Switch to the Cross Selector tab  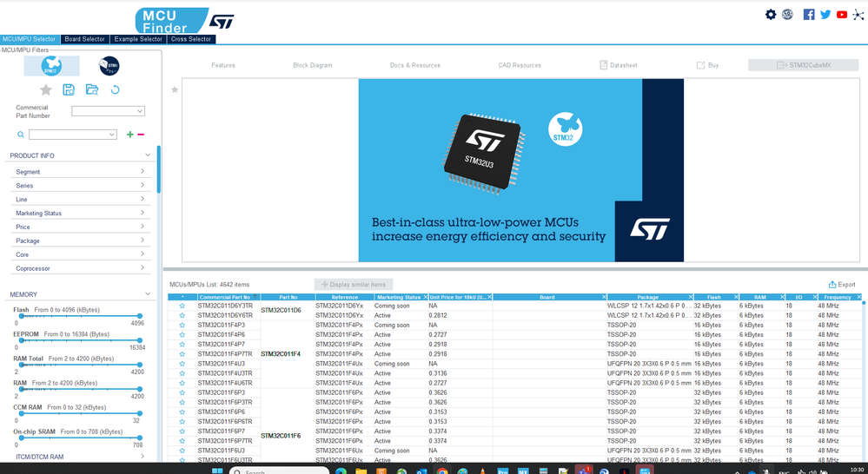[x=191, y=39]
